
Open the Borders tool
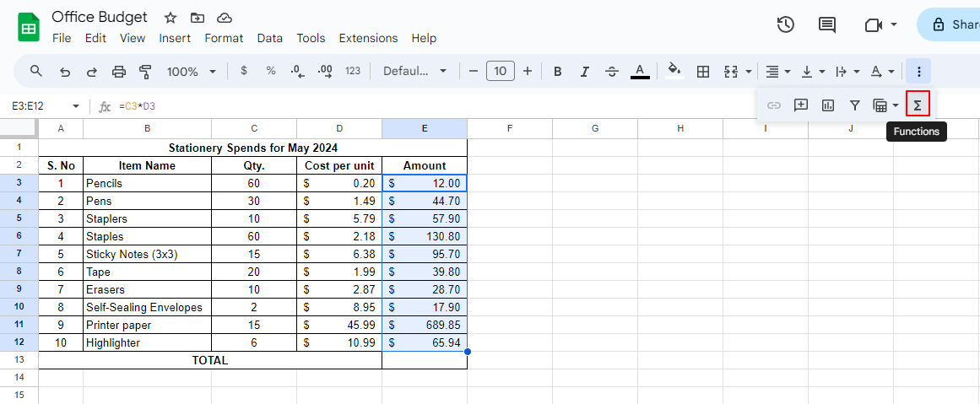[x=702, y=71]
